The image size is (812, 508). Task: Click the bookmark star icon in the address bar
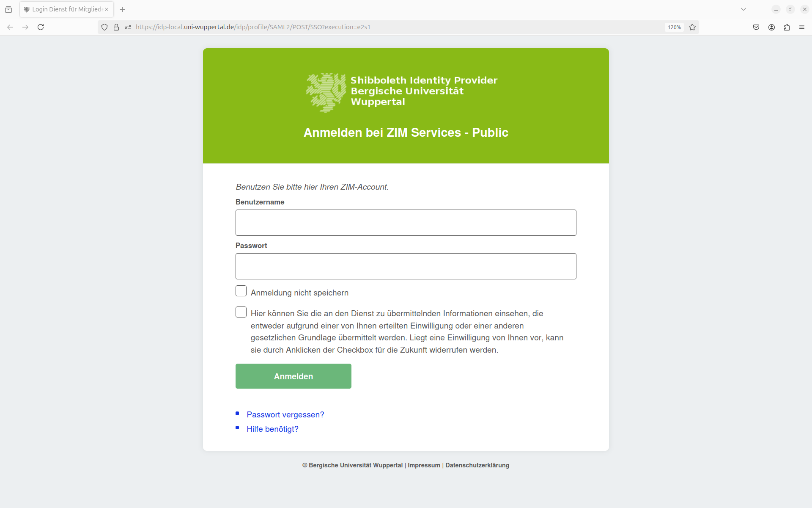tap(691, 27)
